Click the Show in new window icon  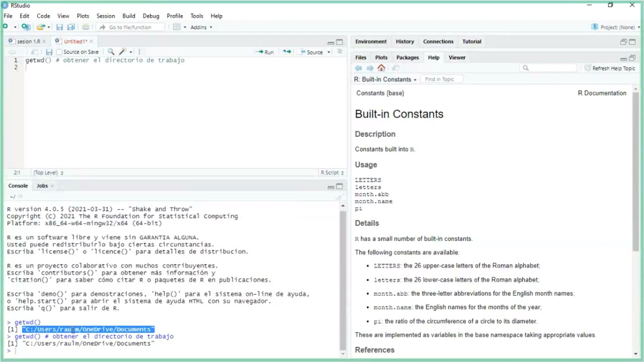click(34, 52)
